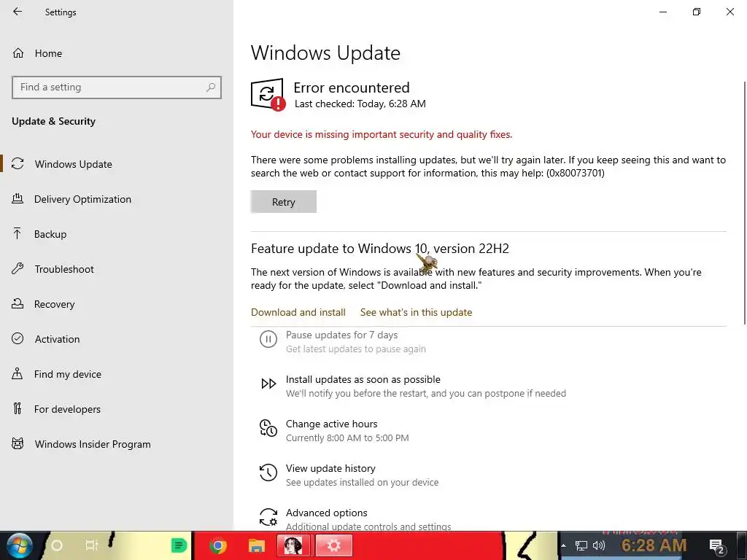Image resolution: width=747 pixels, height=560 pixels.
Task: Open the Backup settings page
Action: [x=50, y=234]
